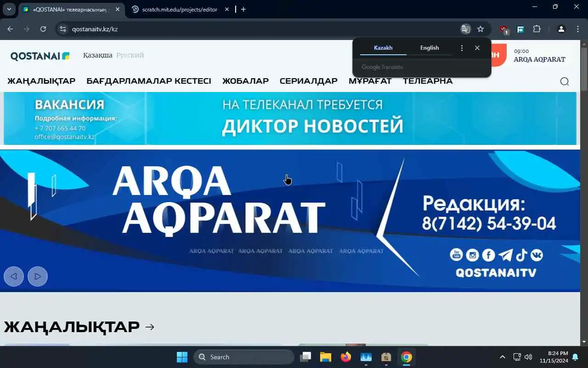
Task: Show hidden system tray icons
Action: coord(502,357)
